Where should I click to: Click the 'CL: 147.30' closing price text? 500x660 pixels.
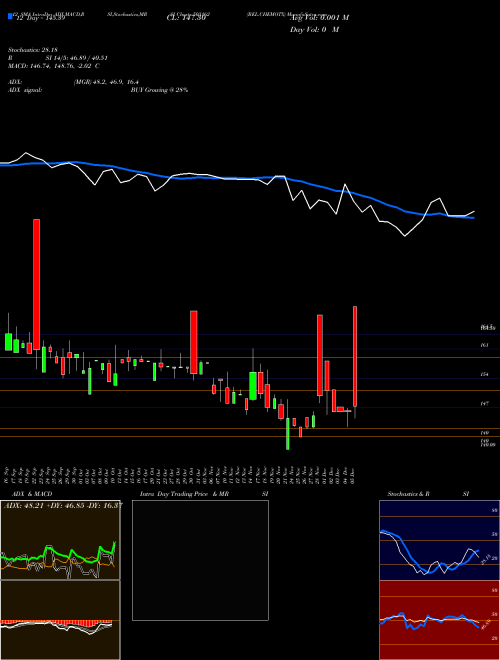tap(186, 18)
